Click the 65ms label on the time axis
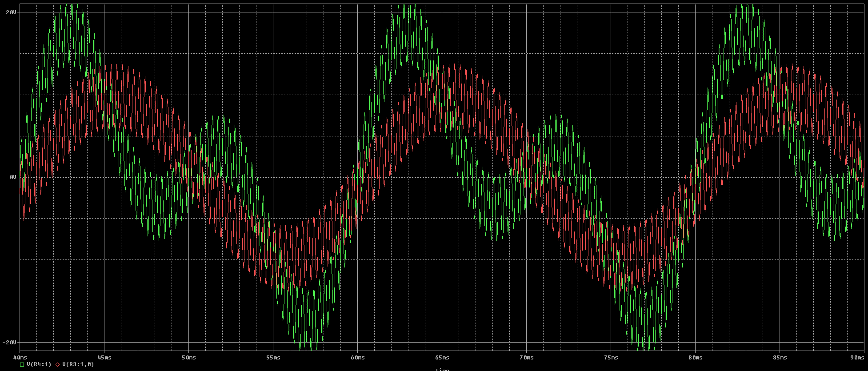This screenshot has width=868, height=371. [442, 357]
